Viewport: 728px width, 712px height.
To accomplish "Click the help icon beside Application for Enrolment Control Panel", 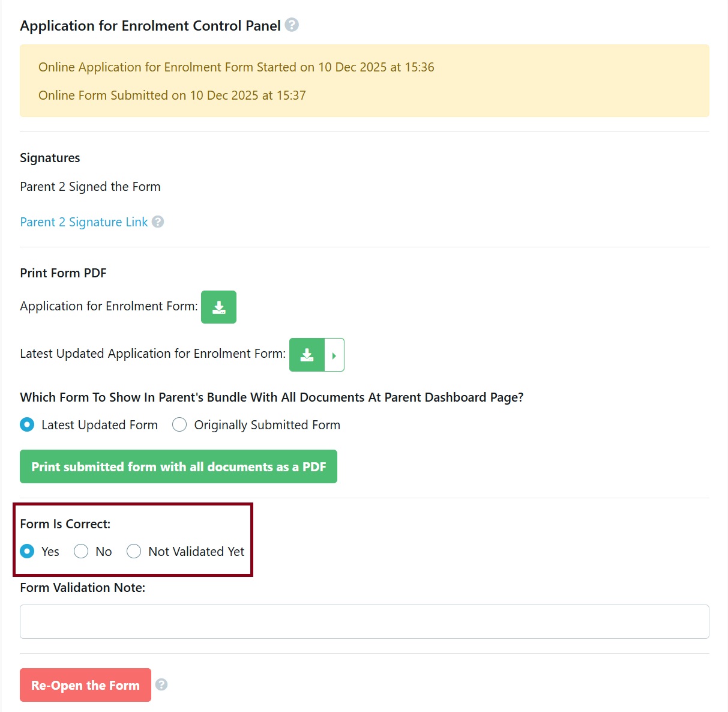I will (292, 25).
